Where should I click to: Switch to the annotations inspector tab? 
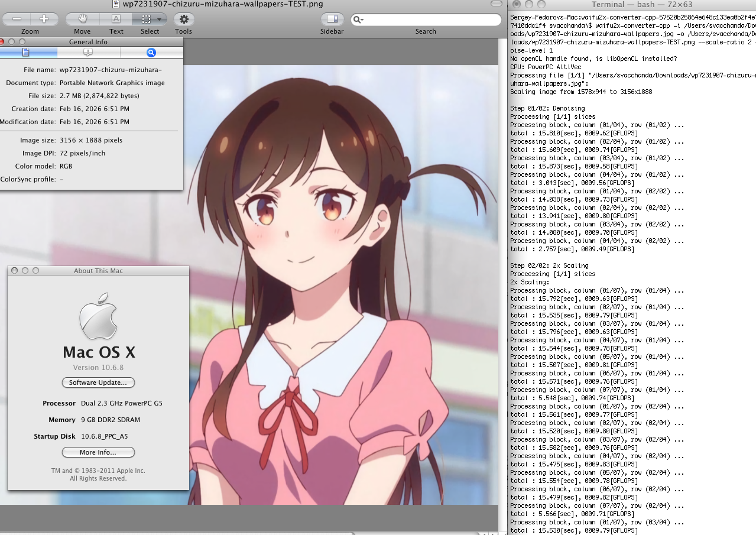coord(88,53)
